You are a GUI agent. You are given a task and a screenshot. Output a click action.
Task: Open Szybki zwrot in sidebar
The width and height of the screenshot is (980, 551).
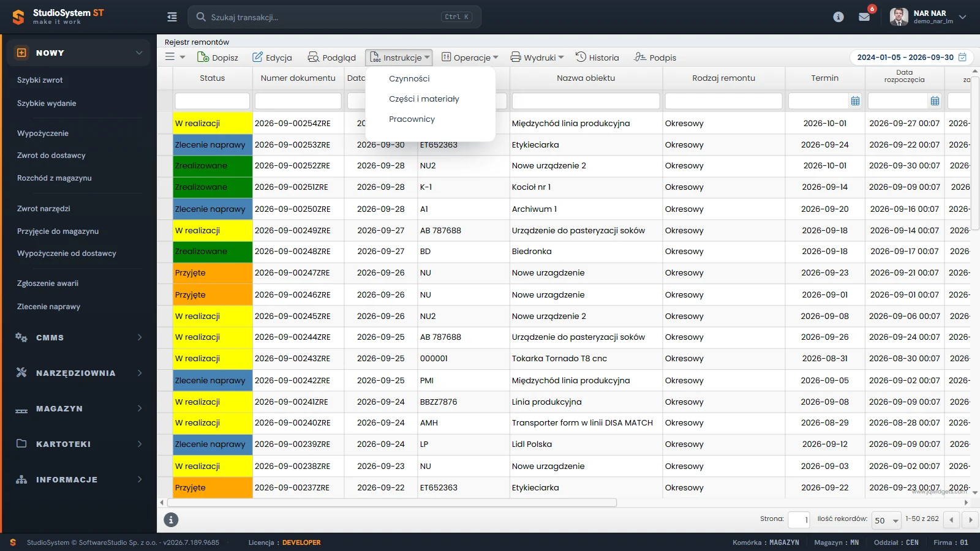pyautogui.click(x=40, y=80)
